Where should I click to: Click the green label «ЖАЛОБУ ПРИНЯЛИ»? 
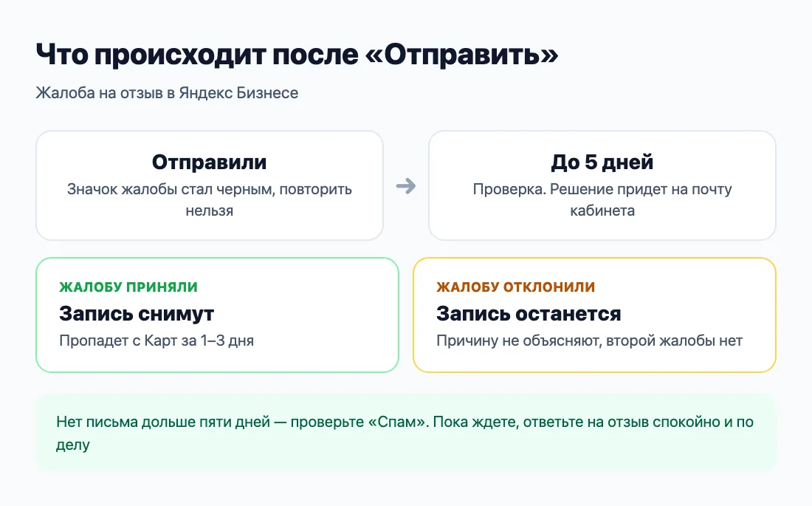coord(128,287)
